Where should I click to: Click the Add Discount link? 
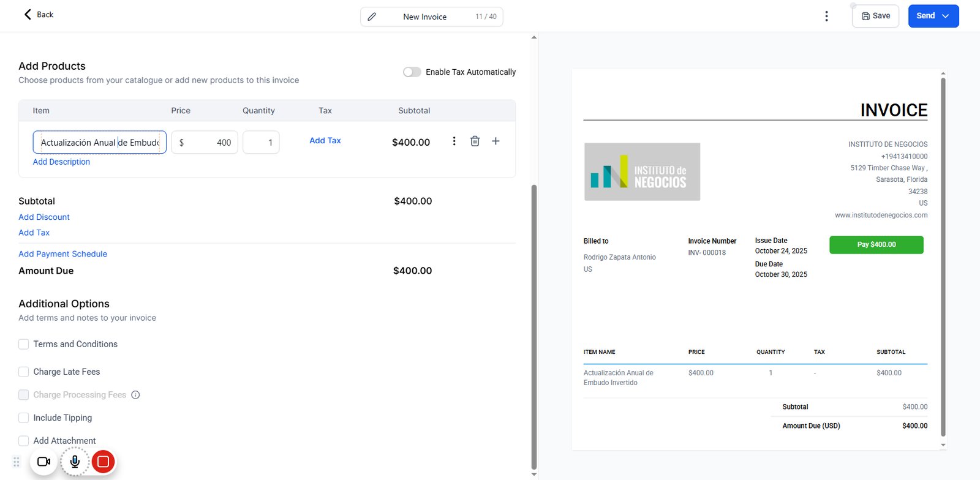pos(44,217)
